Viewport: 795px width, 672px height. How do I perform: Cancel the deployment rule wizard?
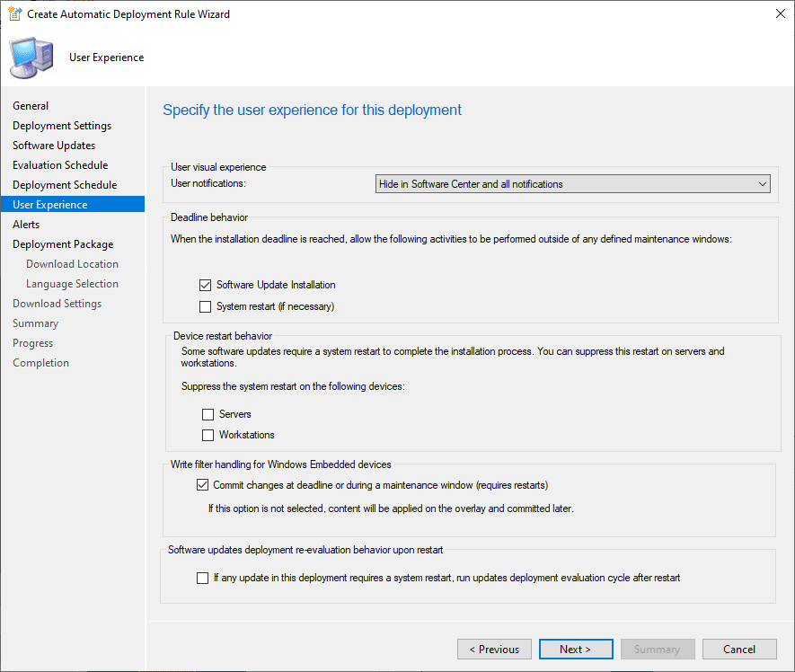click(x=739, y=649)
